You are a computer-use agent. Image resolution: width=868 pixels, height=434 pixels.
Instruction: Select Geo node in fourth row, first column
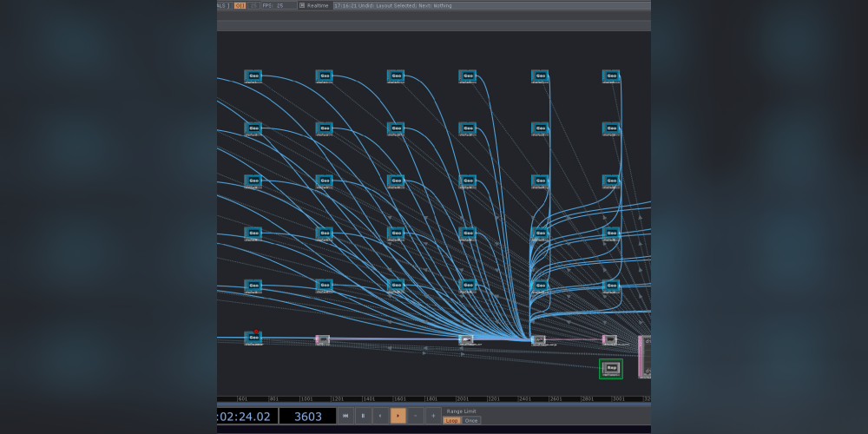[x=253, y=233]
